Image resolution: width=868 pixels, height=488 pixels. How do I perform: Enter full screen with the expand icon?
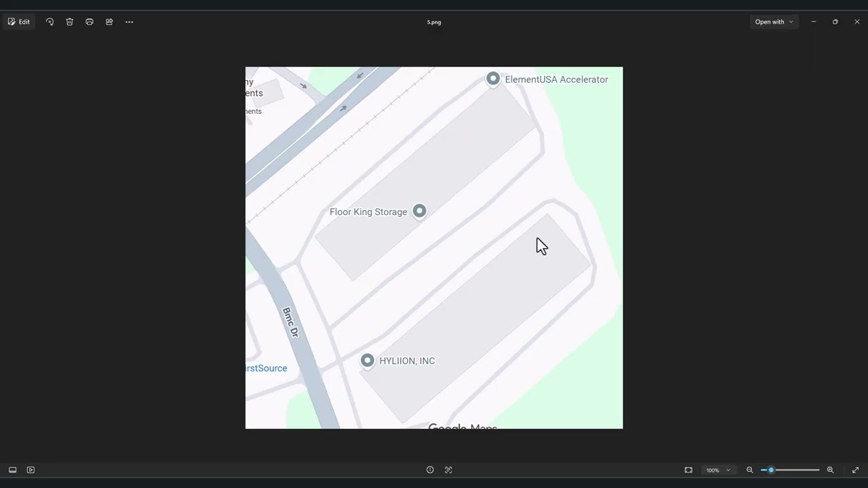coord(855,470)
